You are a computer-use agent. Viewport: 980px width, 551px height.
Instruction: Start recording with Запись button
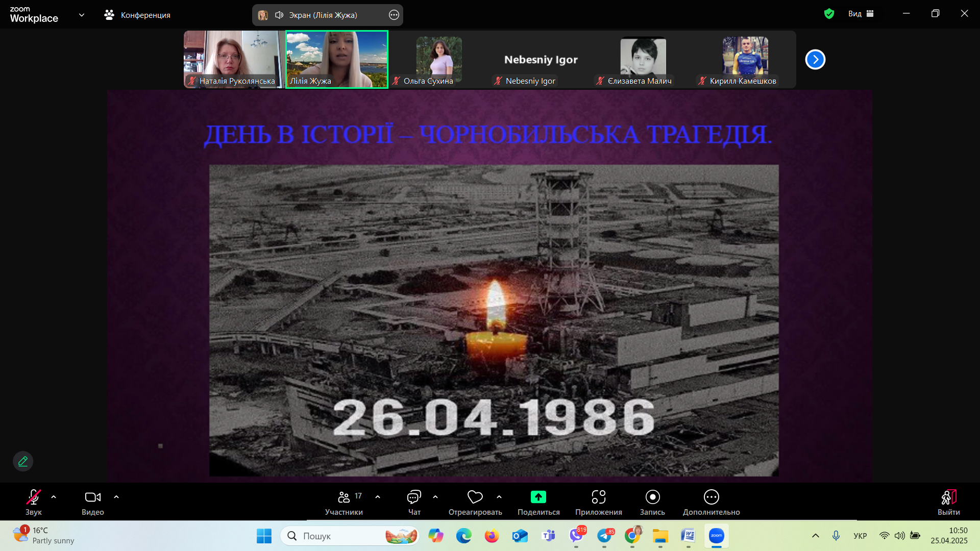pos(652,497)
